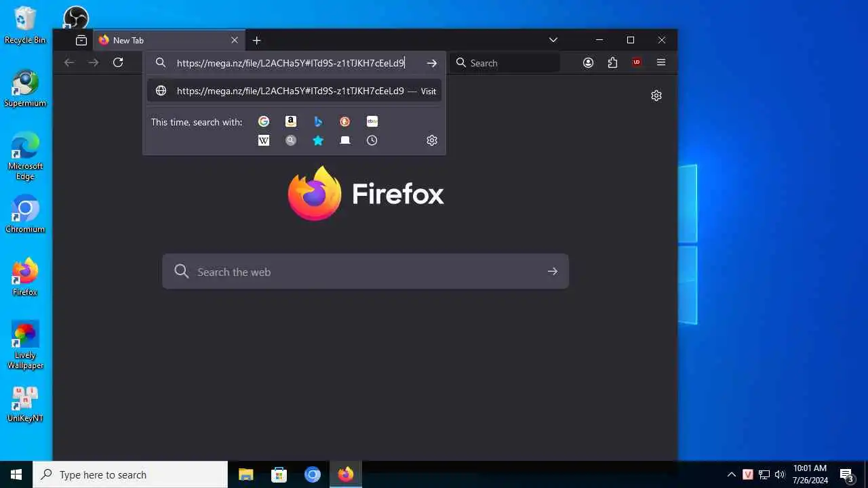Search with Wikipedia engine icon
The width and height of the screenshot is (868, 488).
264,140
